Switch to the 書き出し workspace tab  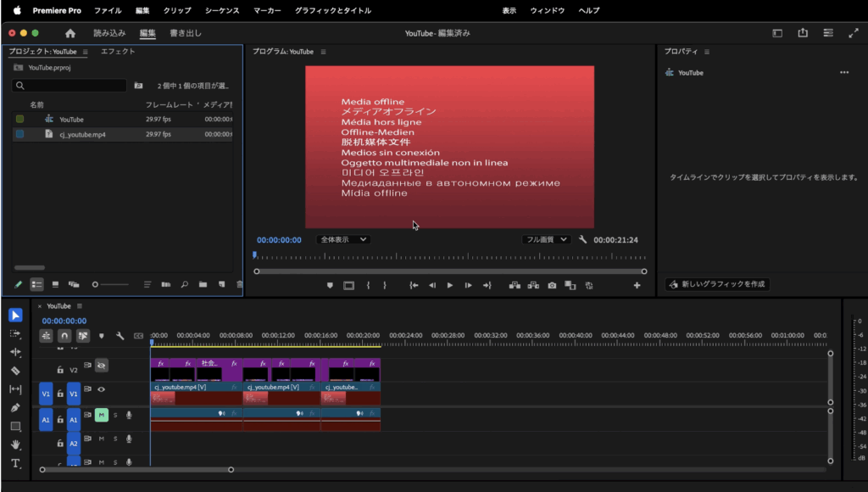[x=186, y=33]
